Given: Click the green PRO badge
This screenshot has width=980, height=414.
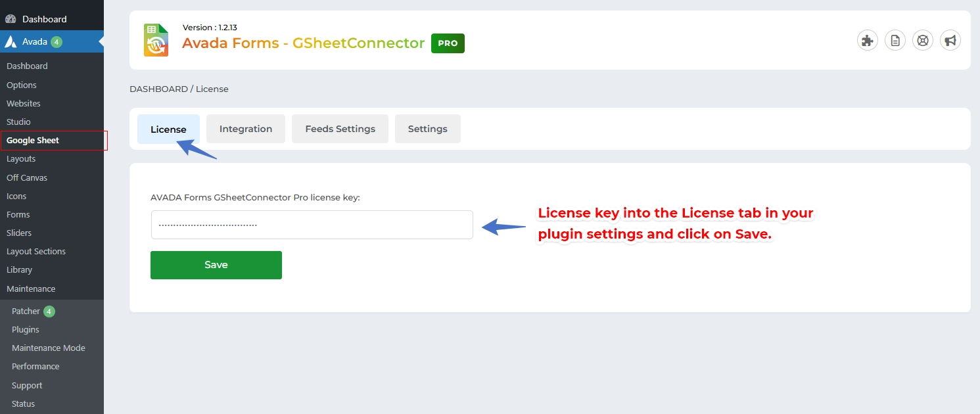Looking at the screenshot, I should pos(448,43).
